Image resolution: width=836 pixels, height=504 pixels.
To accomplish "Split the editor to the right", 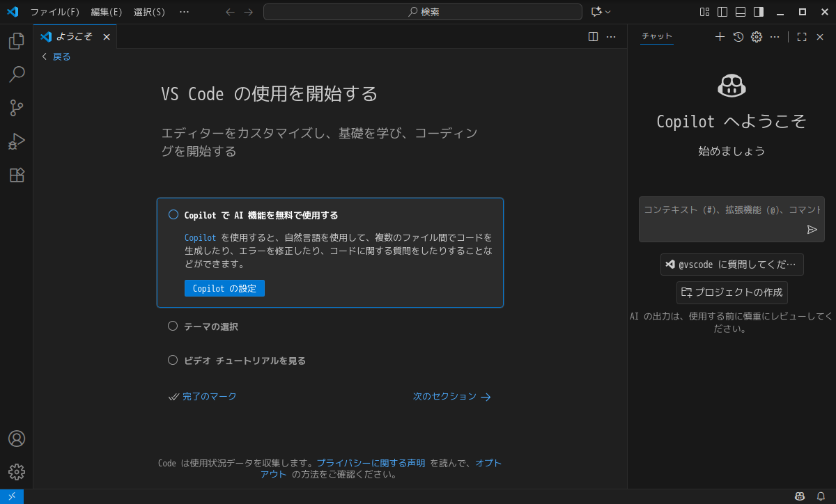I will coord(593,37).
